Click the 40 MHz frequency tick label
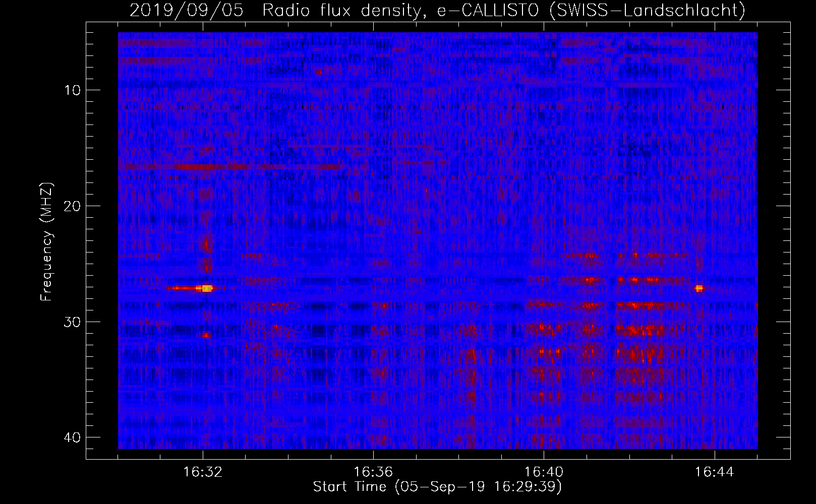The height and width of the screenshot is (504, 816). [x=73, y=437]
